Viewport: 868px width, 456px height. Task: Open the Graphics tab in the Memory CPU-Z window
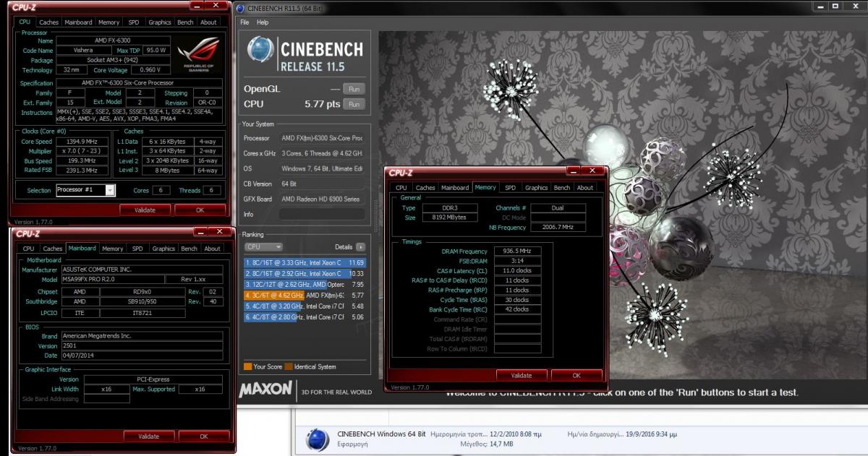(x=536, y=188)
